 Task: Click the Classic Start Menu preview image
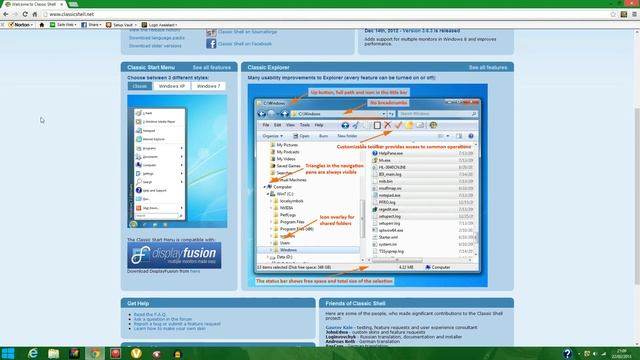click(x=177, y=162)
